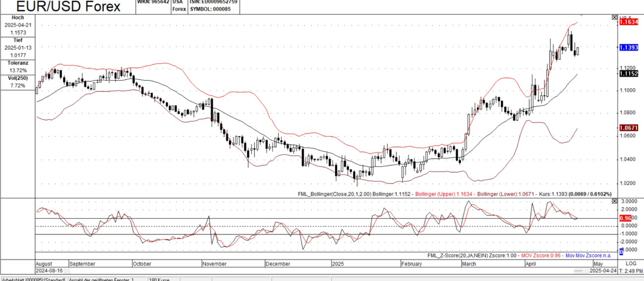The height and width of the screenshot is (281, 644).
Task: Click the November label on time axis
Action: point(215,263)
